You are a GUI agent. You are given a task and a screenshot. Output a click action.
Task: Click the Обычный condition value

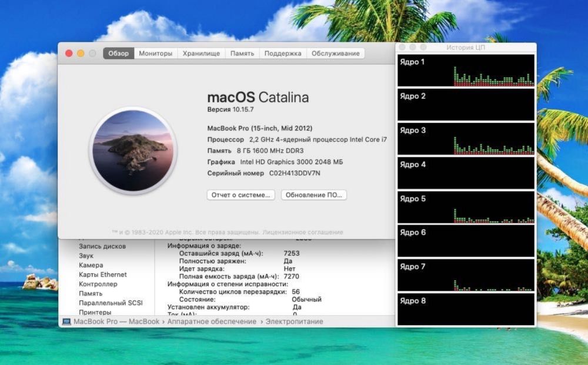click(x=307, y=300)
